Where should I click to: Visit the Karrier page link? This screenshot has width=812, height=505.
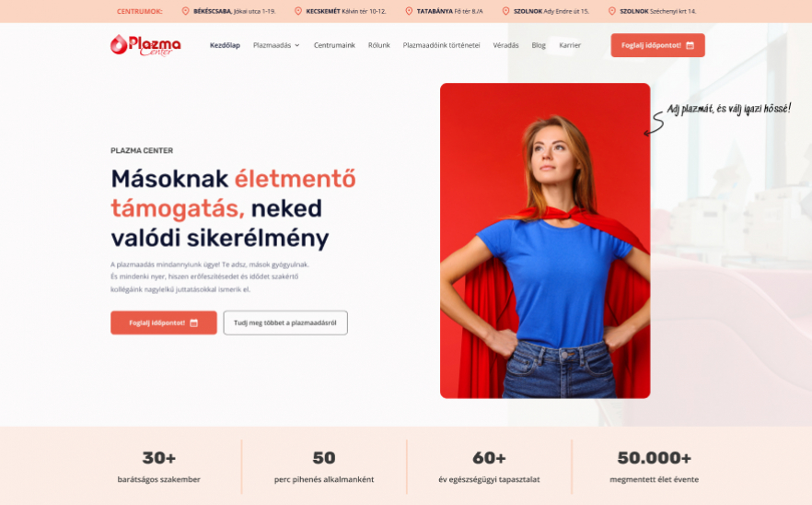click(x=570, y=46)
